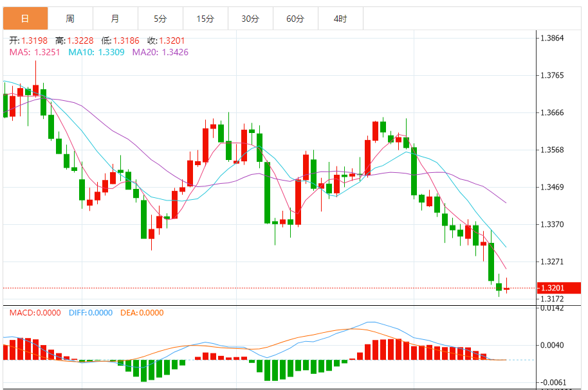
Task: Open the 4时 timeframe tab
Action: (340, 19)
